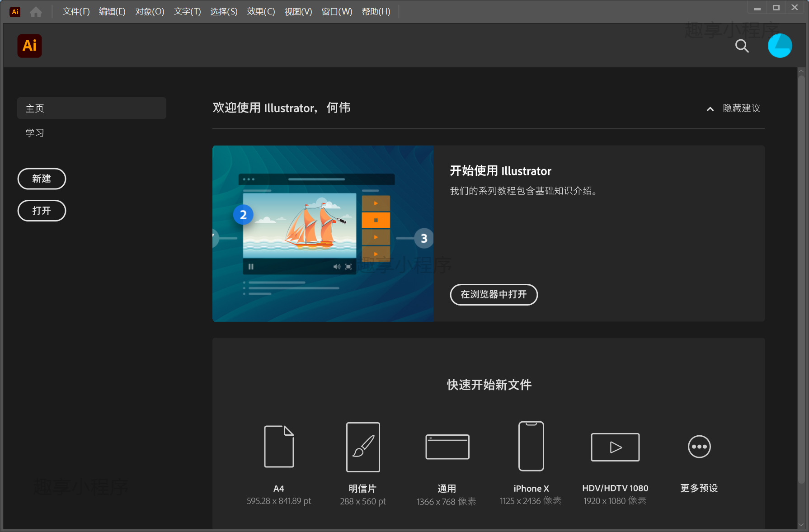Maximize the Illustrator window
Screen dimensions: 809x532
pyautogui.click(x=776, y=8)
